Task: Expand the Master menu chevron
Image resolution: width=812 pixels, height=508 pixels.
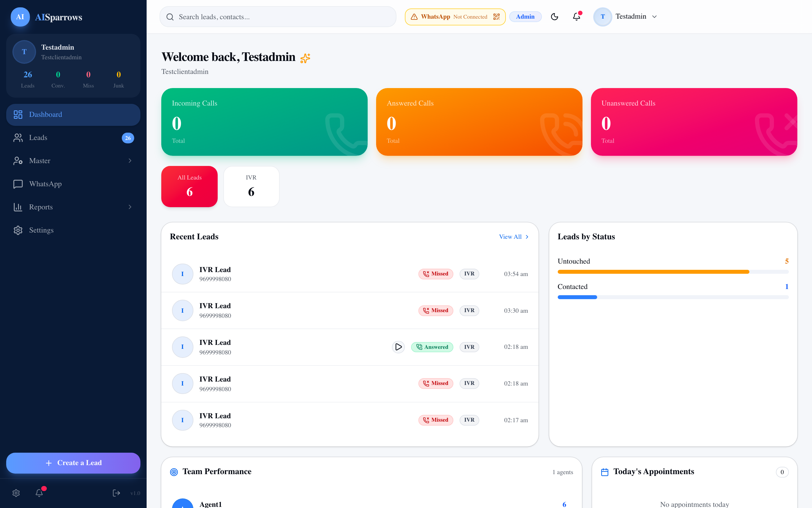Action: (130, 161)
